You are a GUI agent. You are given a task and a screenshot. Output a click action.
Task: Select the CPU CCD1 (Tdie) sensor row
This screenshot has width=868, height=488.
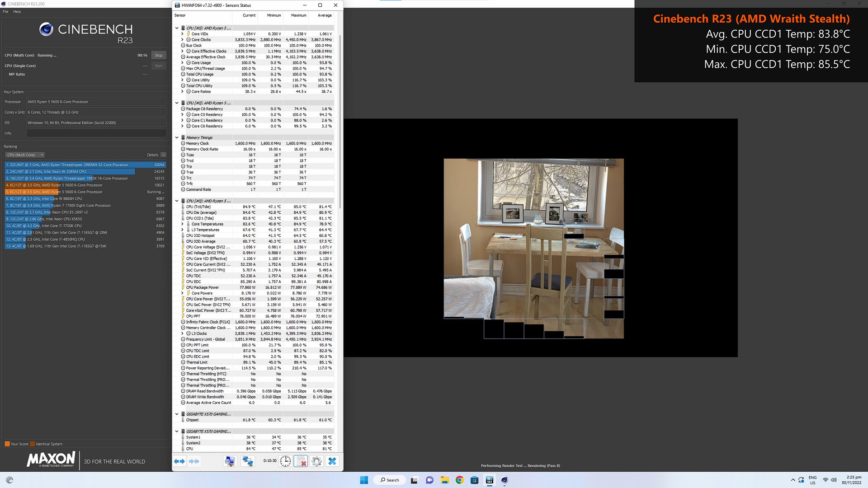click(256, 218)
